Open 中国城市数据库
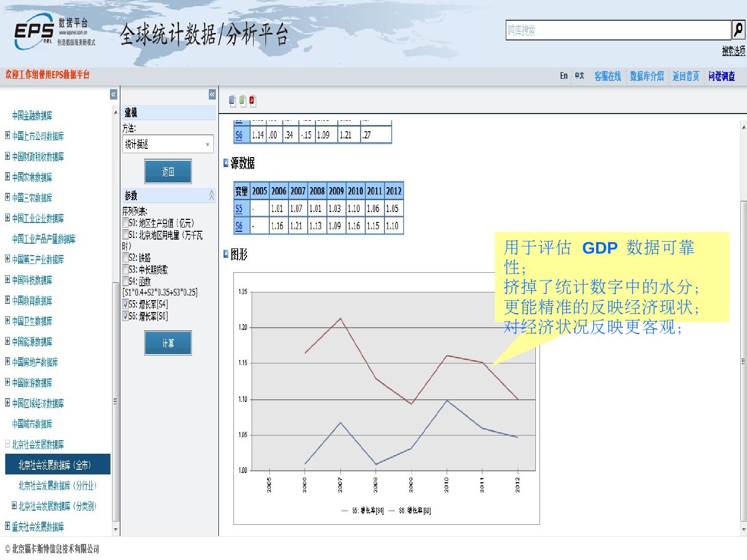Screen dimensions: 747x560 (x=32, y=424)
